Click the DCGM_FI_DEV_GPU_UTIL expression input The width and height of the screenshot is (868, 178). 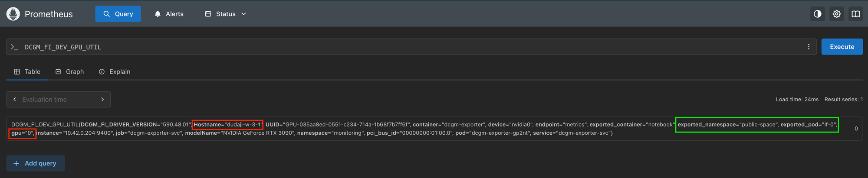coord(391,47)
